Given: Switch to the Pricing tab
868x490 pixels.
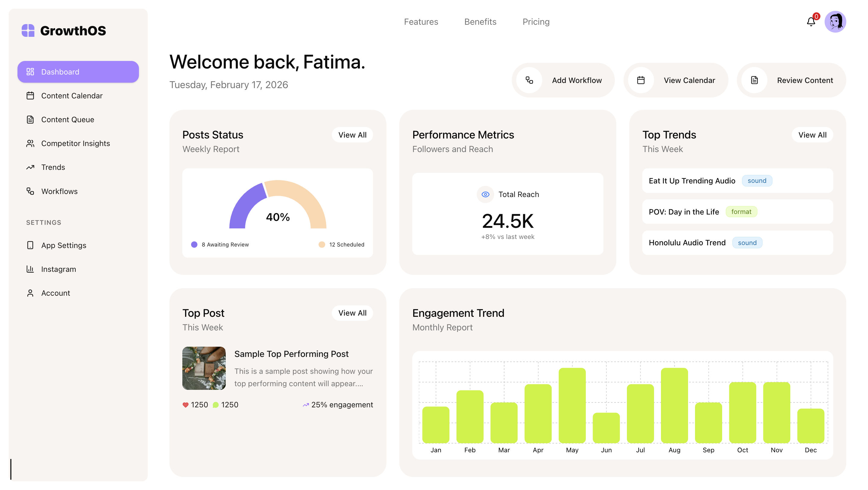Looking at the screenshot, I should [536, 22].
